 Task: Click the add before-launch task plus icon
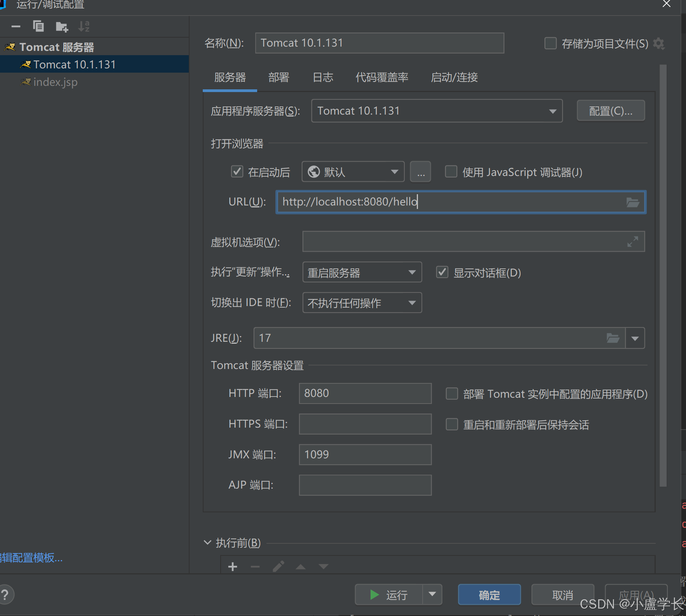(233, 567)
